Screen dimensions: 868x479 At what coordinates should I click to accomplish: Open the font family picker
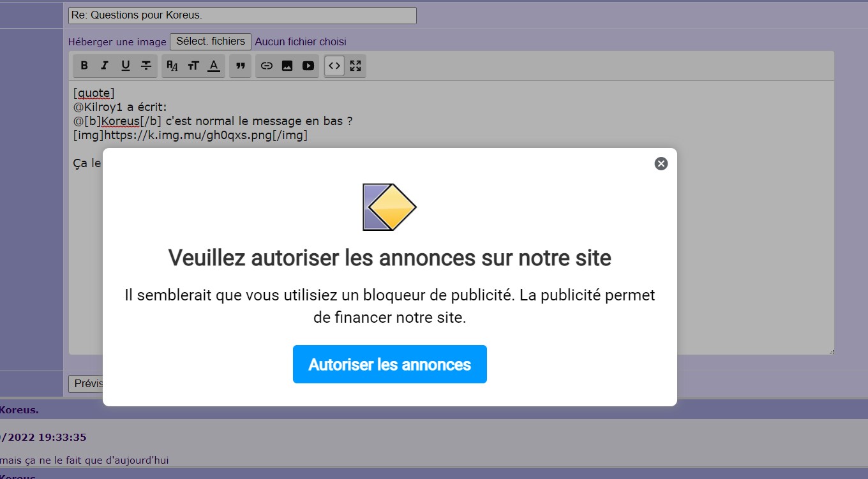172,66
